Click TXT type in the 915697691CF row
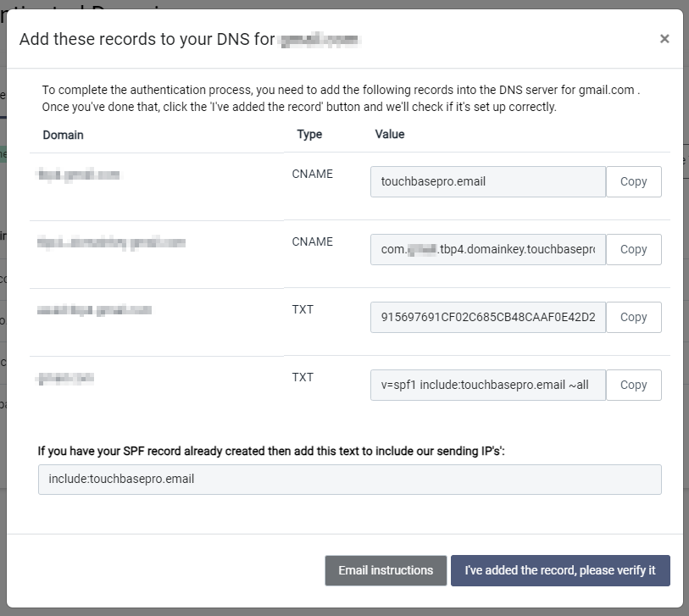 point(303,309)
